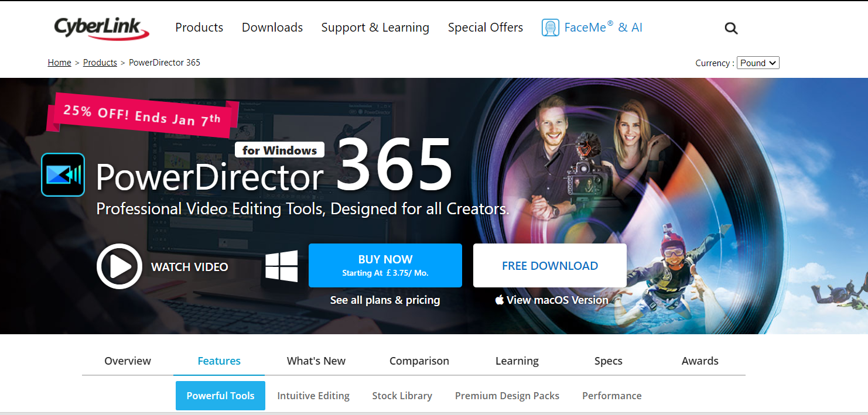The height and width of the screenshot is (415, 868).
Task: Click the BUY NOW button
Action: point(385,266)
